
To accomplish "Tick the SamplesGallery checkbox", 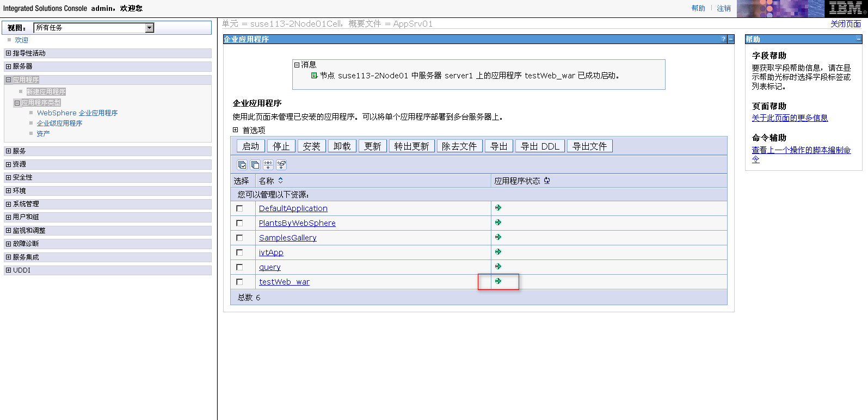I will (239, 238).
